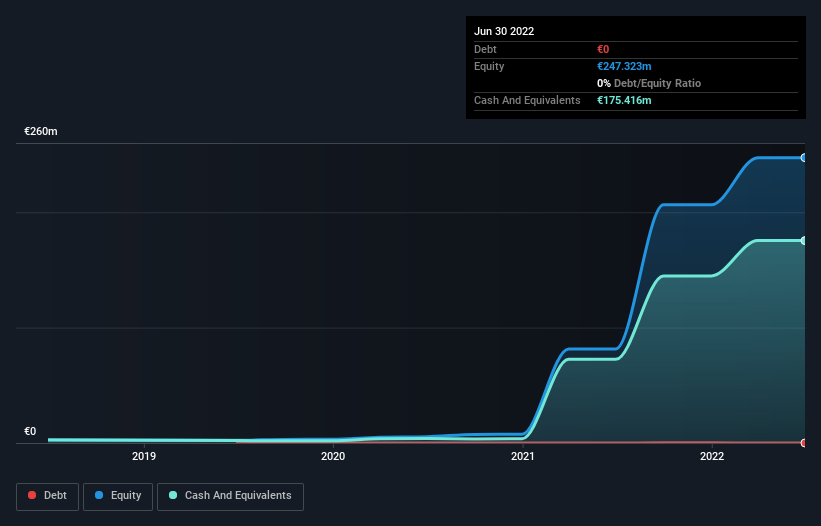821x526 pixels.
Task: Click the red €0 debt value
Action: click(x=603, y=49)
